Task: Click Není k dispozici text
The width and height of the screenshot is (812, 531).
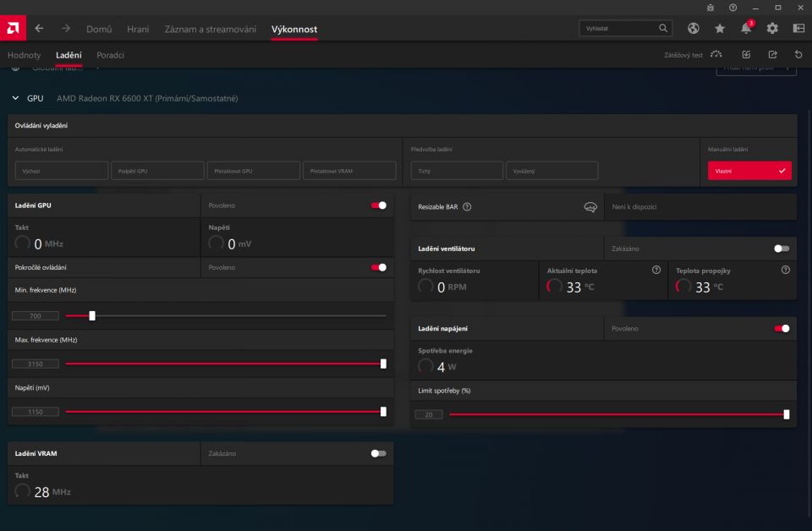Action: 634,206
